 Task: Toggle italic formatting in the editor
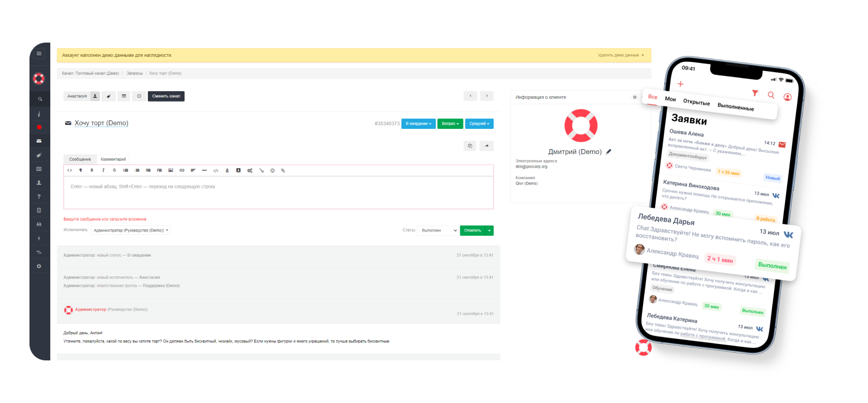[103, 170]
